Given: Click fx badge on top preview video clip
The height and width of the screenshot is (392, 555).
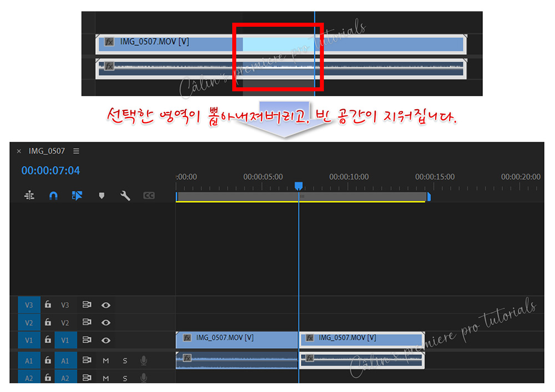Looking at the screenshot, I should coord(109,42).
